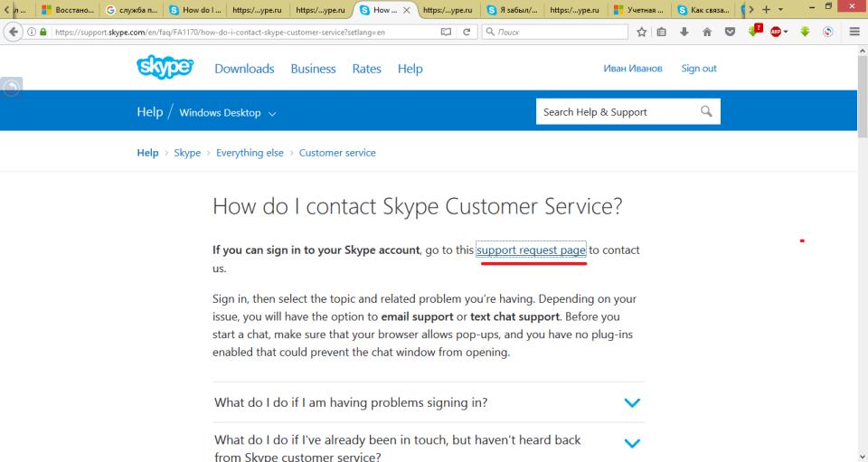Viewport: 868px width, 462px height.
Task: Reload the page with the refresh icon
Action: click(467, 32)
